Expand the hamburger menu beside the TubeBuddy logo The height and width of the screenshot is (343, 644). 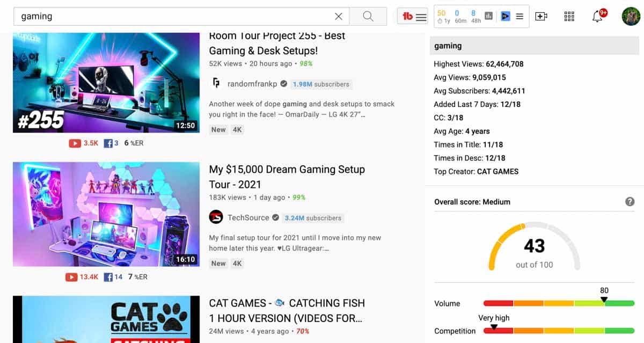421,16
